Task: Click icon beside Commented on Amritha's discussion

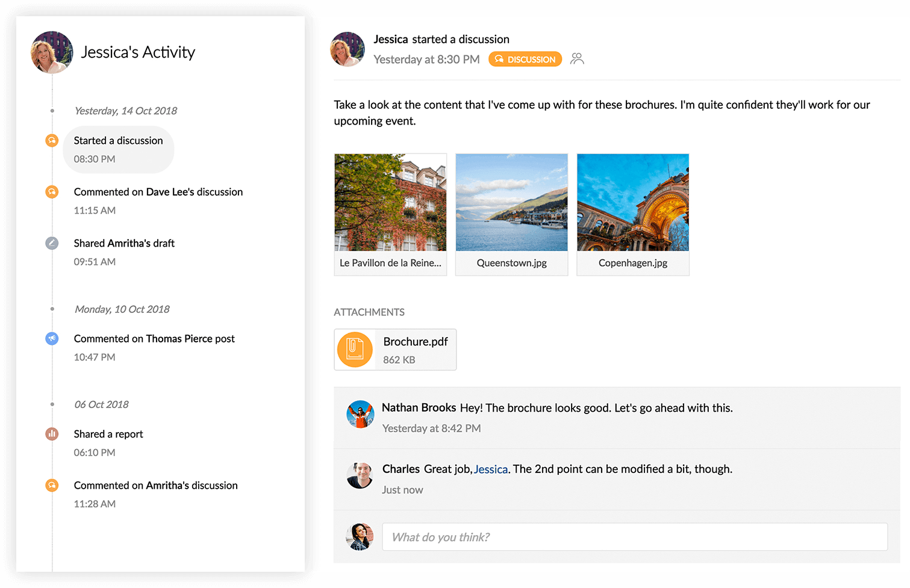Action: pos(52,485)
